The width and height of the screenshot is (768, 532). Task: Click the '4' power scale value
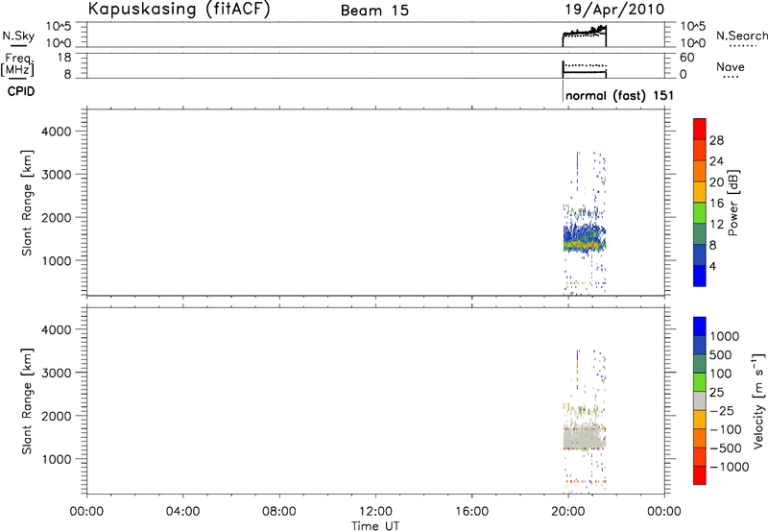(712, 266)
